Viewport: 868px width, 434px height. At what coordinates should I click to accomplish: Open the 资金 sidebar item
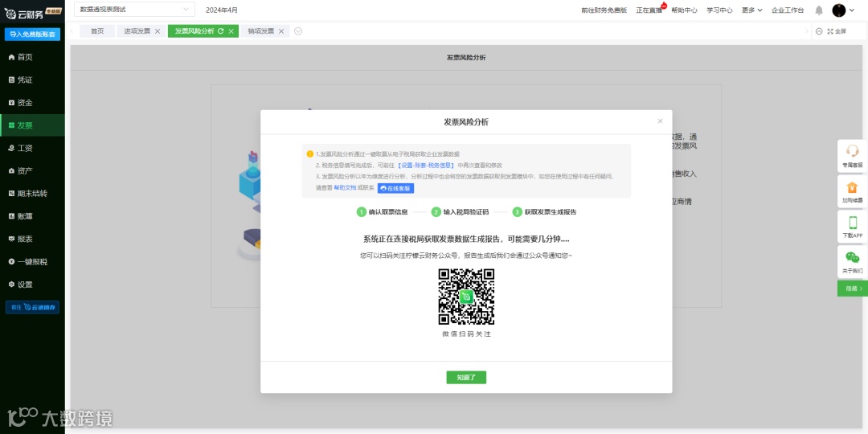[x=32, y=102]
